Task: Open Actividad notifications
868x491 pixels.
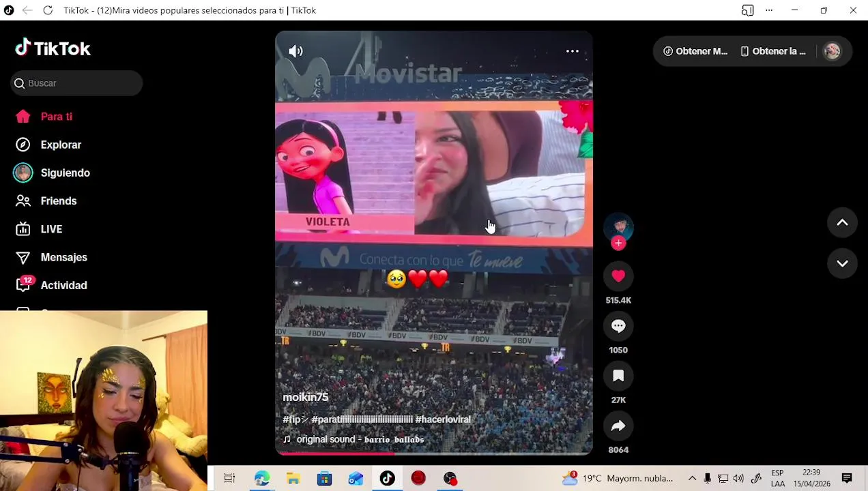Action: (52, 285)
